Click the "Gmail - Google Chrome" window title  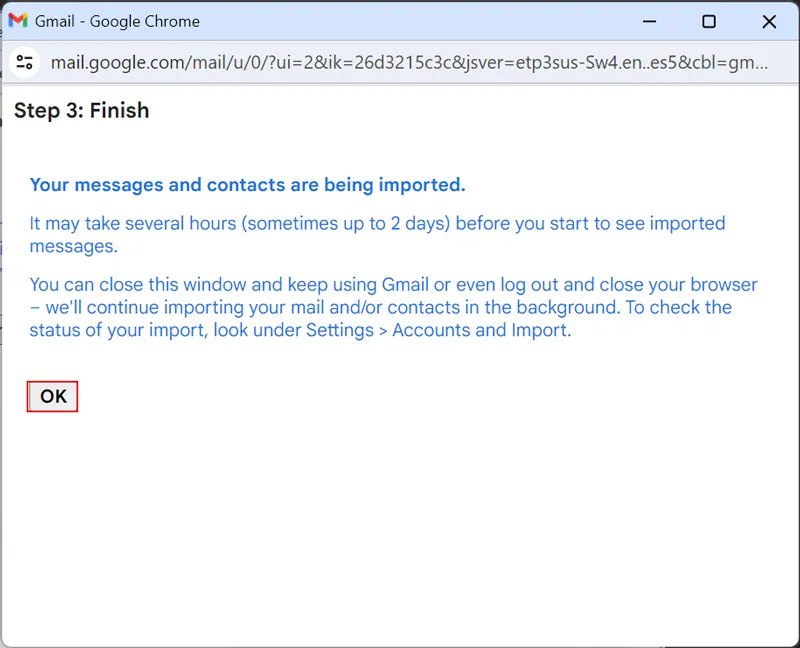click(x=117, y=21)
